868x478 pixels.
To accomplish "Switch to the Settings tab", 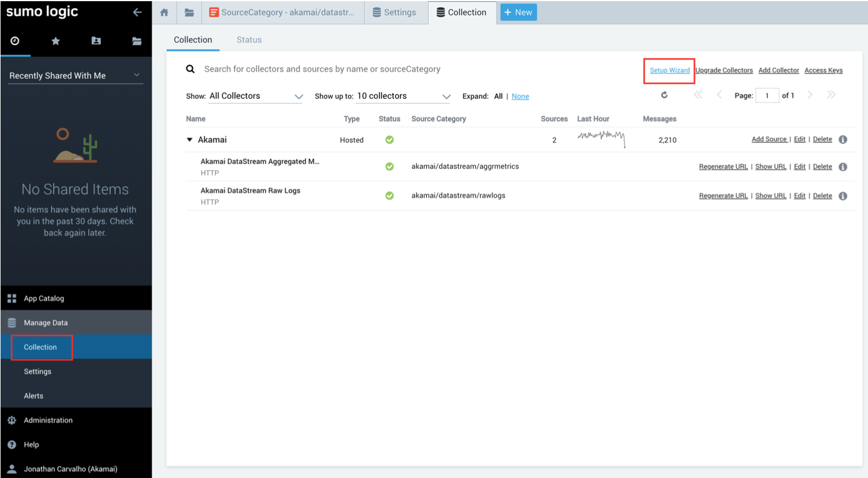I will point(395,12).
